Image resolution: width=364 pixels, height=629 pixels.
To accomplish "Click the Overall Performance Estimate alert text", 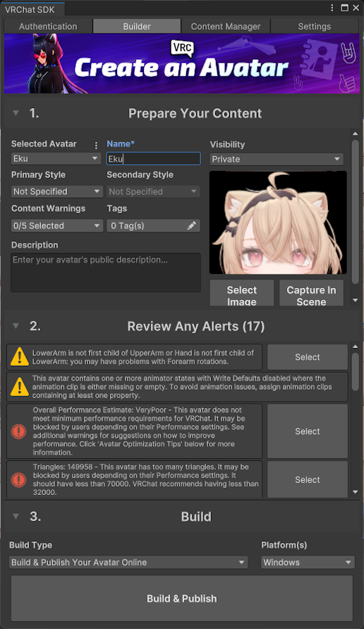I will click(139, 431).
